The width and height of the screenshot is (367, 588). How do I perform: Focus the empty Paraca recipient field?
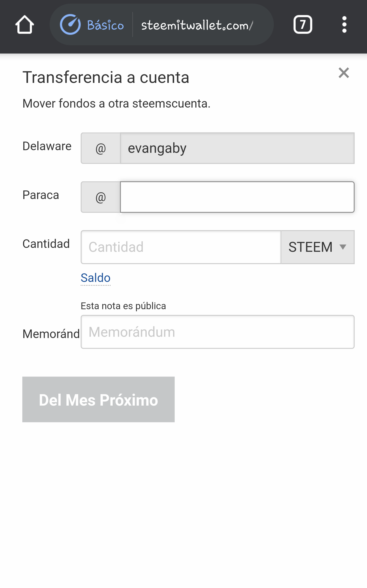pyautogui.click(x=237, y=197)
